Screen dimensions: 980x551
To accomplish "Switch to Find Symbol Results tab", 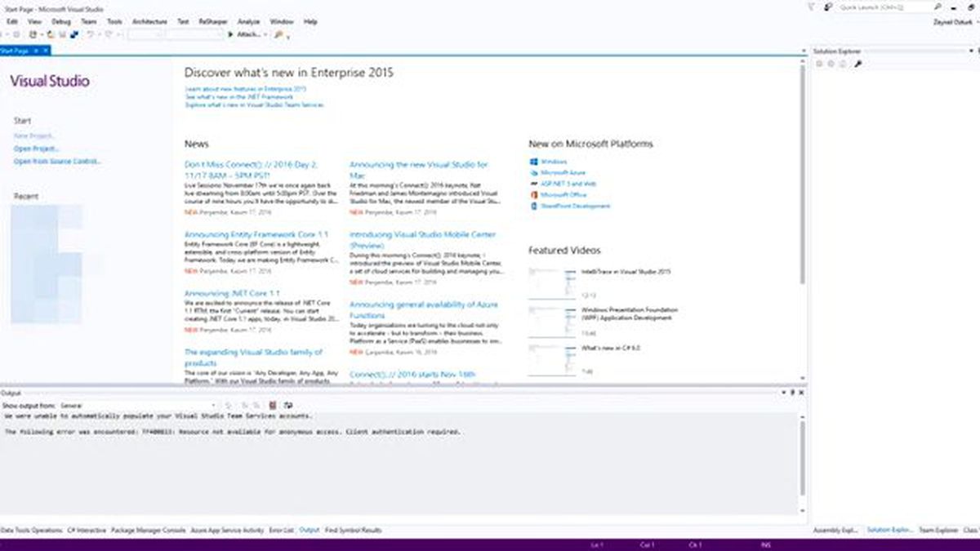I will [353, 531].
